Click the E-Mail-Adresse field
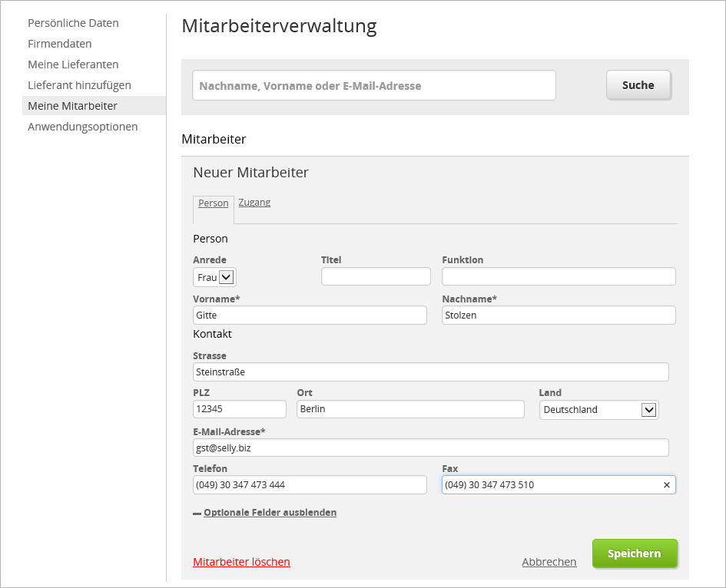The image size is (726, 588). (430, 448)
